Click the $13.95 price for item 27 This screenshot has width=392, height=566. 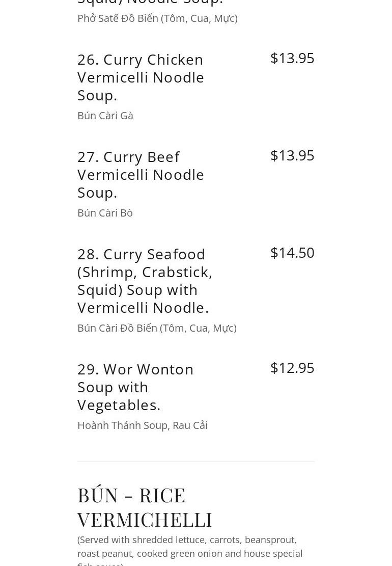(292, 155)
